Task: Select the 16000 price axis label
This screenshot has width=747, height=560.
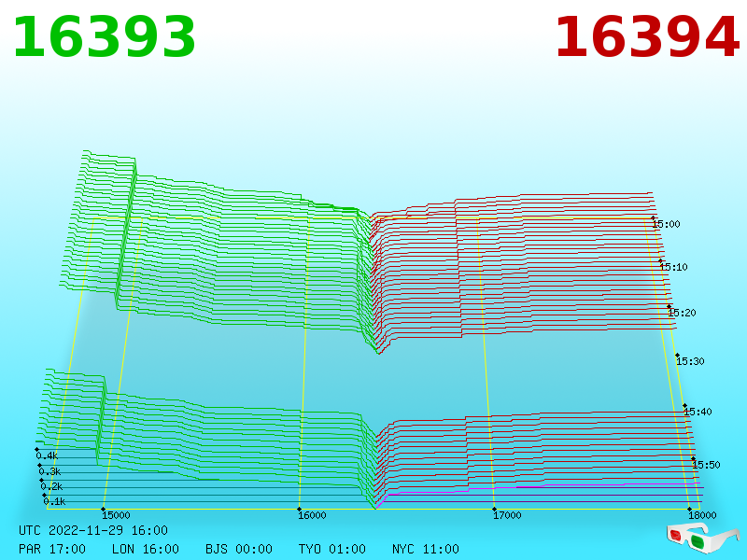Action: point(312,515)
